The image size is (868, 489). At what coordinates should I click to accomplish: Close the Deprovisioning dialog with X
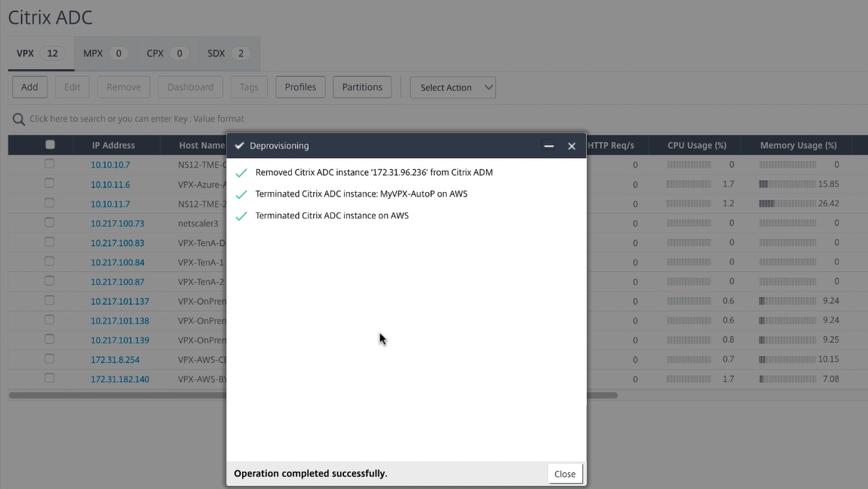tap(572, 146)
